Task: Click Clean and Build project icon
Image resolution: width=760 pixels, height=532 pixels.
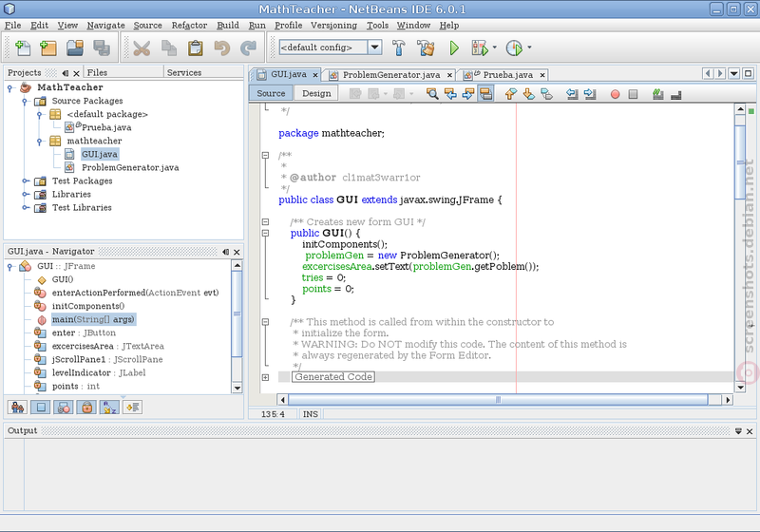Action: click(426, 47)
